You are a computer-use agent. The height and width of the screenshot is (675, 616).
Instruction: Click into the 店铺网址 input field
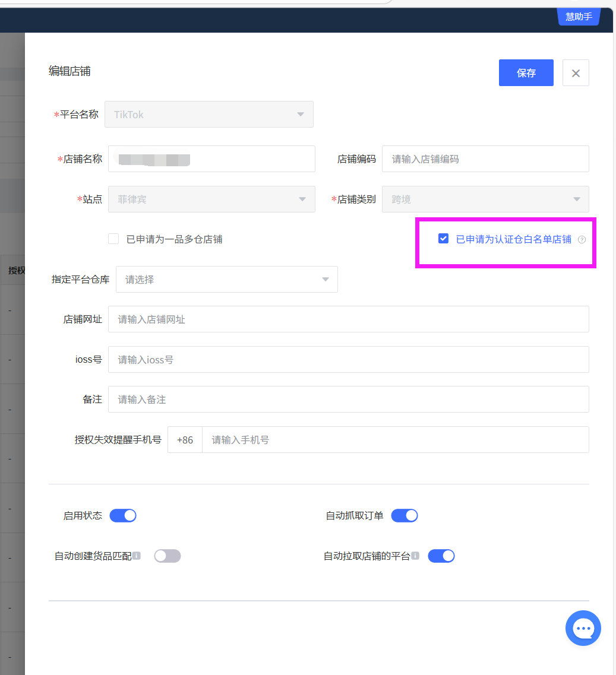pos(348,319)
